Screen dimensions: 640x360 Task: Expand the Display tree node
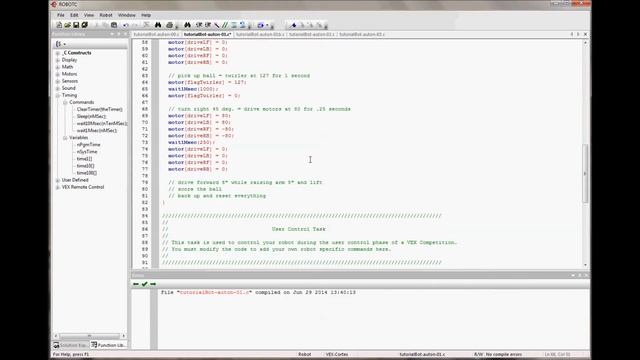[58, 60]
